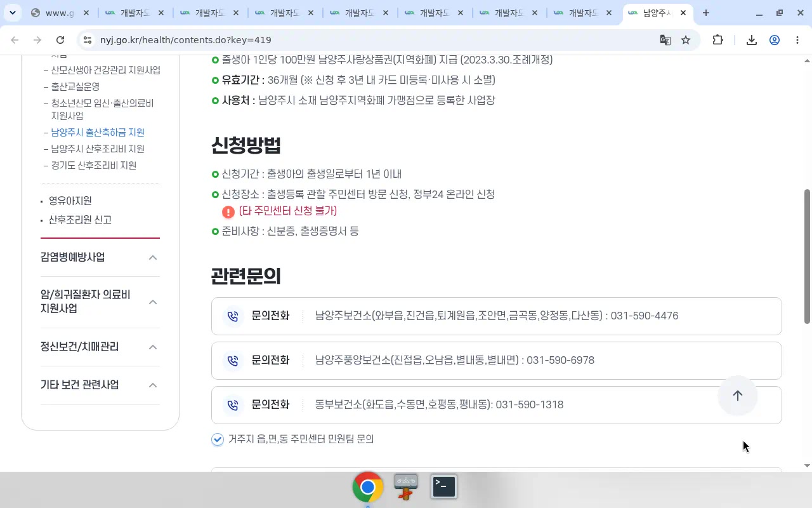
Task: Go to 산후조리원 신고 menu item
Action: click(80, 220)
